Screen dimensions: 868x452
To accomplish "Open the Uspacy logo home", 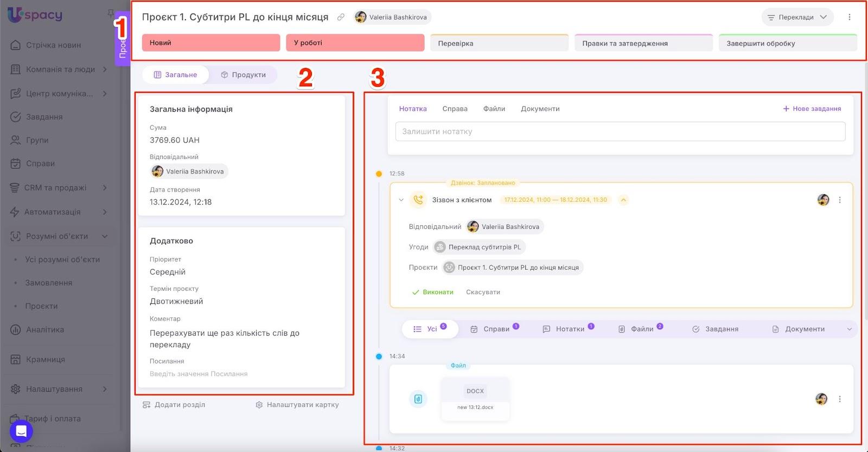I will pyautogui.click(x=35, y=15).
